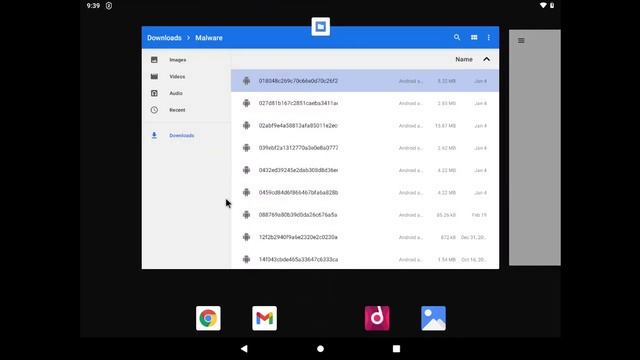Screen dimensions: 640x360
Task: Click Android icon of 02abf9e file
Action: (x=246, y=125)
